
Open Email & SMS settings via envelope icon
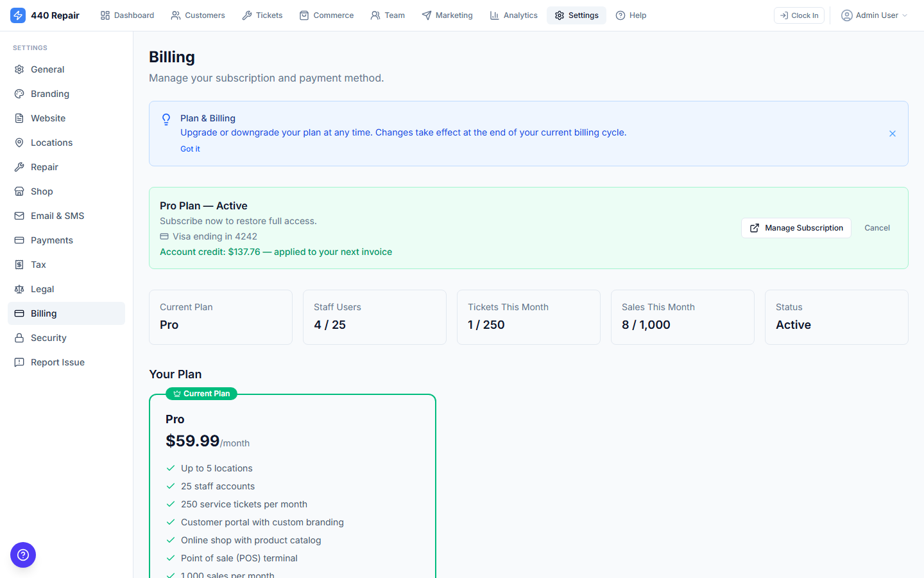pos(19,215)
